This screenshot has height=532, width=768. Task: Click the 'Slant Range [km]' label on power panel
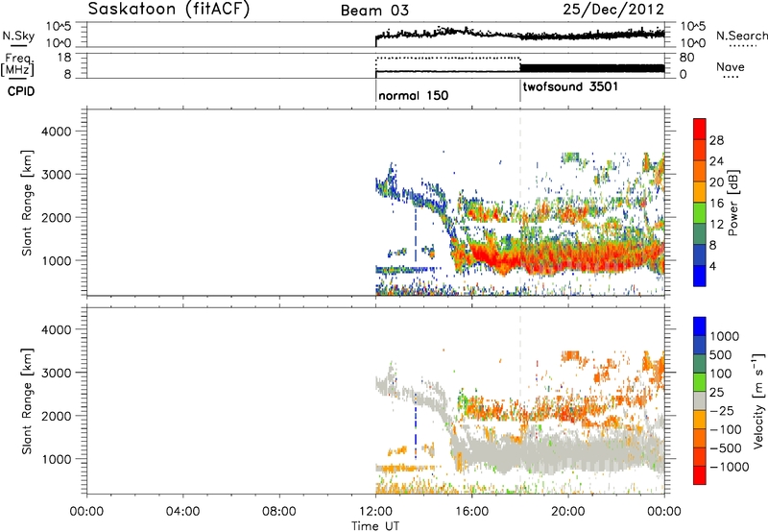pos(27,203)
